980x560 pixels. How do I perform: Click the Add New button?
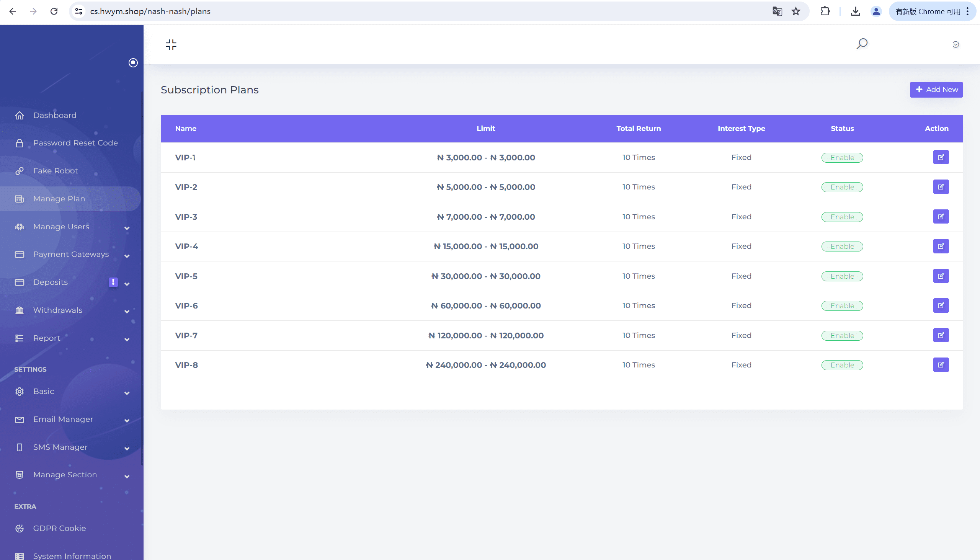[936, 90]
